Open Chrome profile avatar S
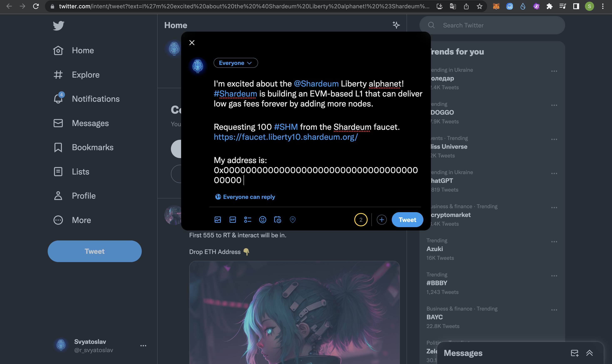 point(590,6)
